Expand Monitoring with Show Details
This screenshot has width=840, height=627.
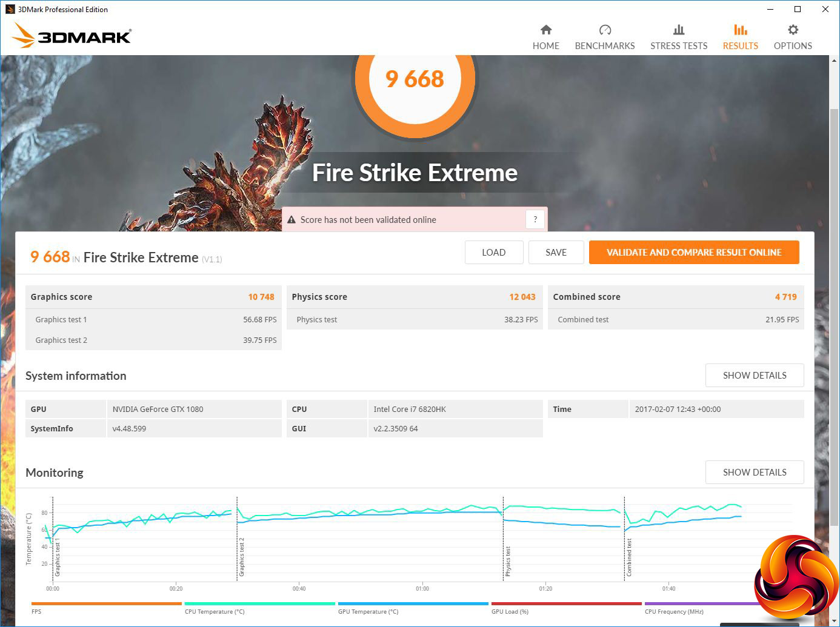pos(754,473)
